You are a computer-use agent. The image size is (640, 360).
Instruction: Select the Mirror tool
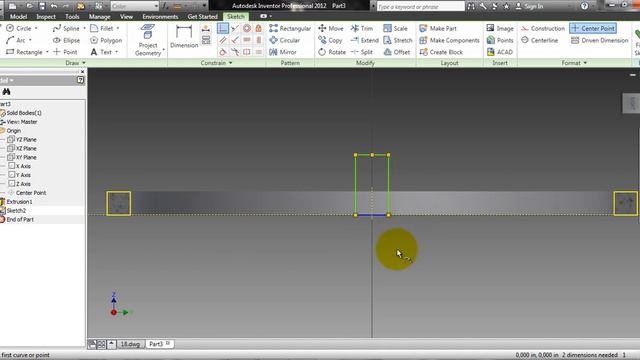pyautogui.click(x=282, y=52)
